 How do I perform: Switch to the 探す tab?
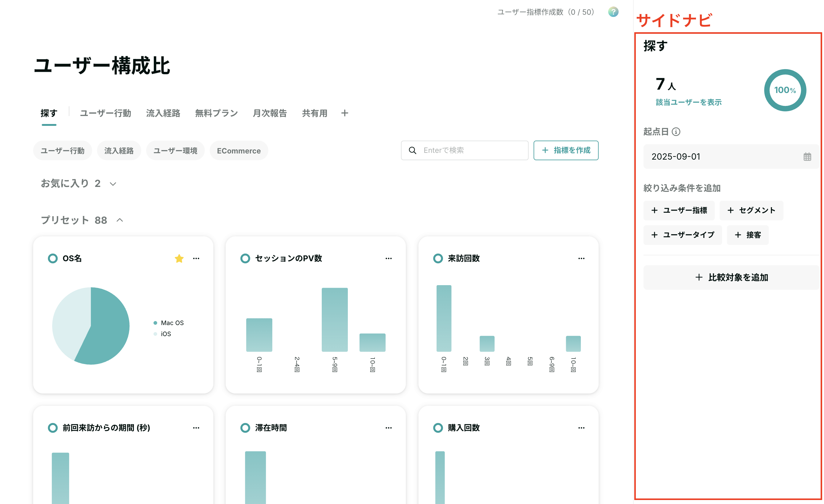(x=49, y=113)
